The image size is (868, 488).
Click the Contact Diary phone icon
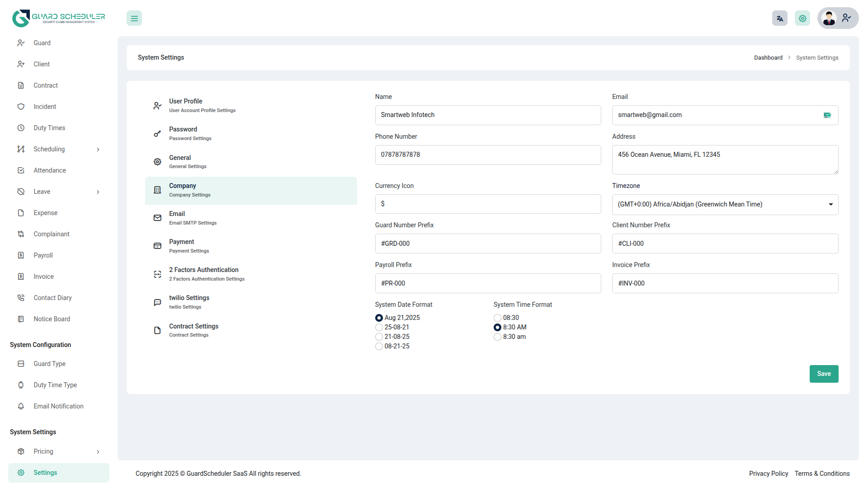[21, 298]
